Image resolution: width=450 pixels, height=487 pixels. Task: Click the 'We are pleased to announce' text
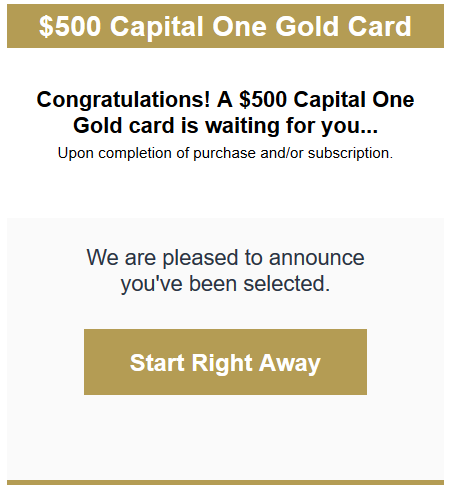point(225,258)
